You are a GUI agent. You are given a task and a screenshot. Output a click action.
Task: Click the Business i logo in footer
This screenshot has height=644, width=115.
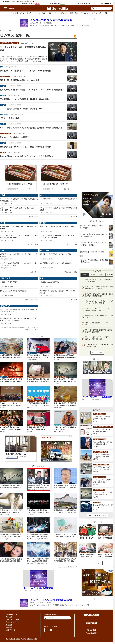point(91,622)
